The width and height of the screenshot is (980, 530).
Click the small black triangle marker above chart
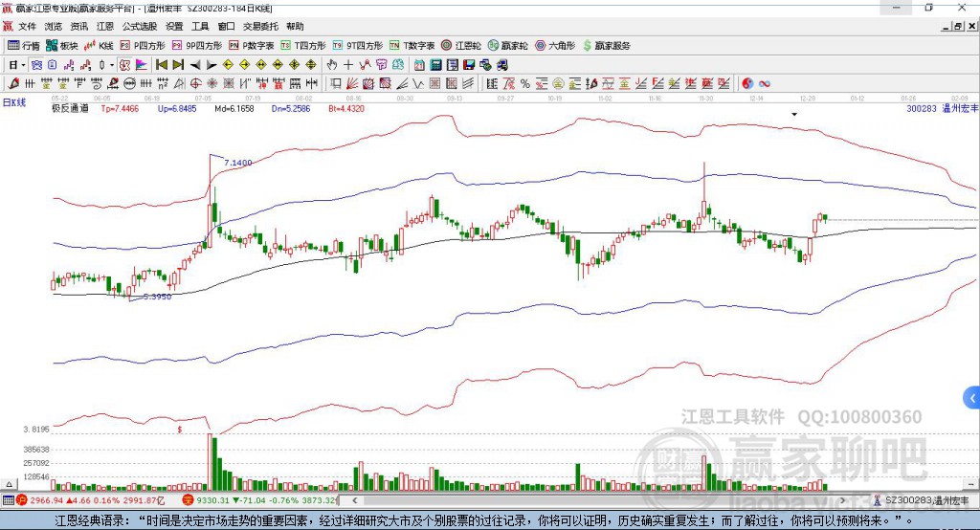(794, 115)
